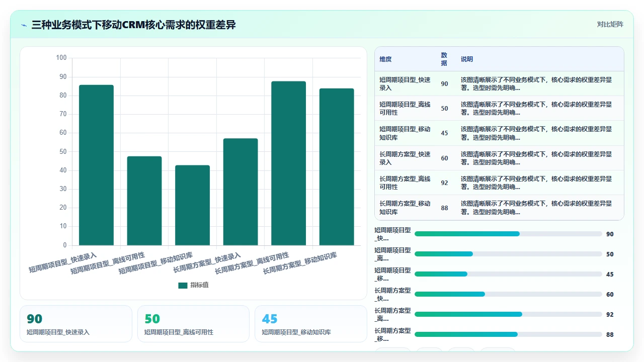Click the 短周期项目型_快… label beside the progress bars
The height and width of the screenshot is (362, 644).
tap(392, 234)
